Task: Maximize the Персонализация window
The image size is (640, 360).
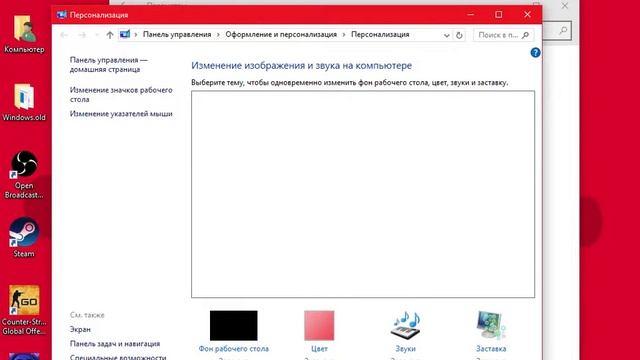Action: (x=499, y=15)
